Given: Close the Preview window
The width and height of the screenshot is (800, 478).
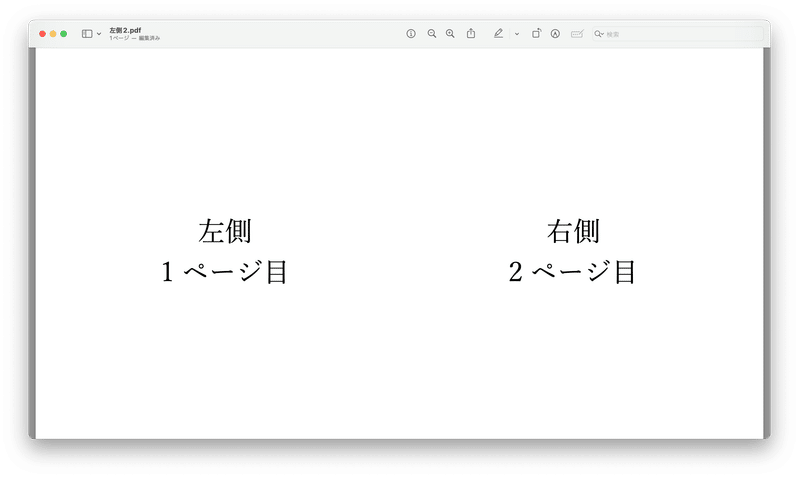Looking at the screenshot, I should point(42,34).
